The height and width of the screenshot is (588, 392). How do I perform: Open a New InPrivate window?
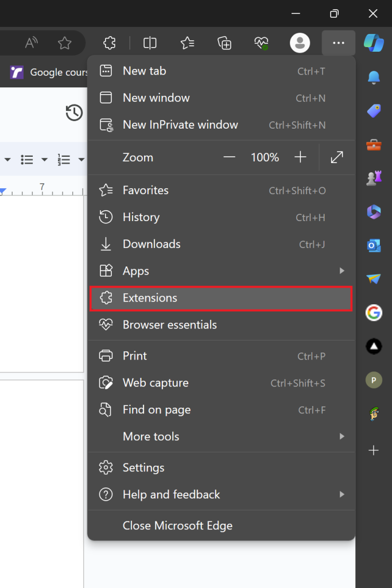[x=180, y=125]
